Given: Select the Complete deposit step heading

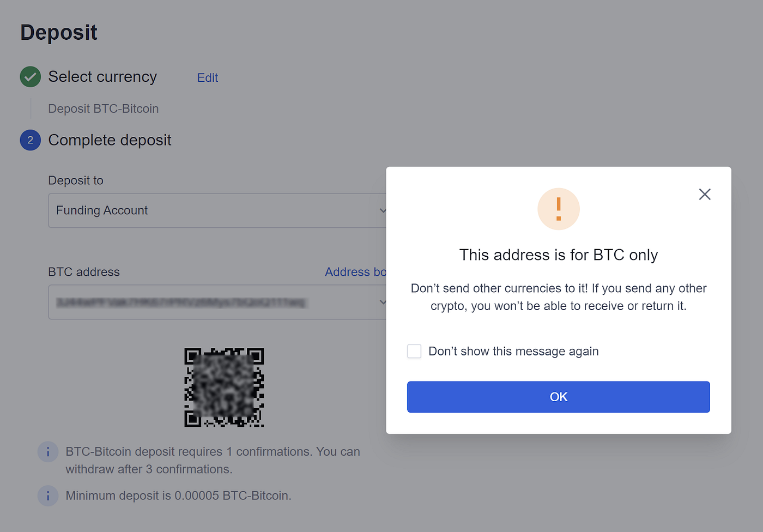Looking at the screenshot, I should click(110, 140).
